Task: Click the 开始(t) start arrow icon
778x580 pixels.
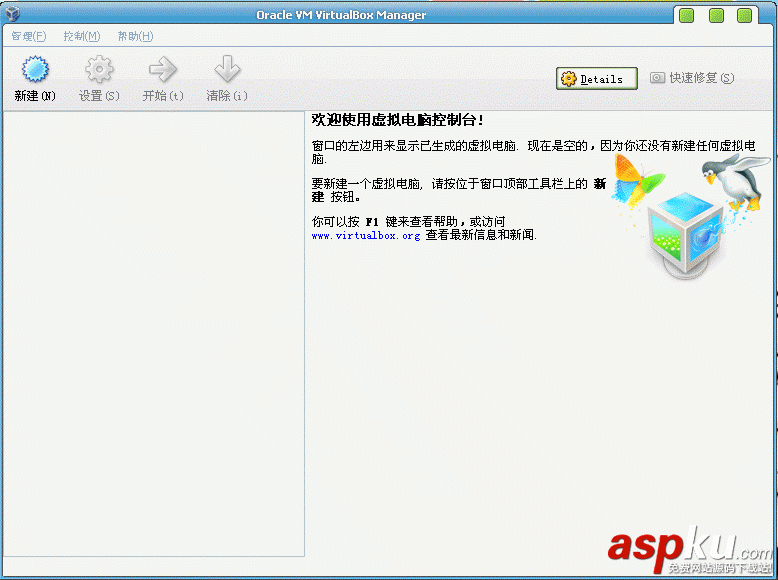Action: point(163,69)
